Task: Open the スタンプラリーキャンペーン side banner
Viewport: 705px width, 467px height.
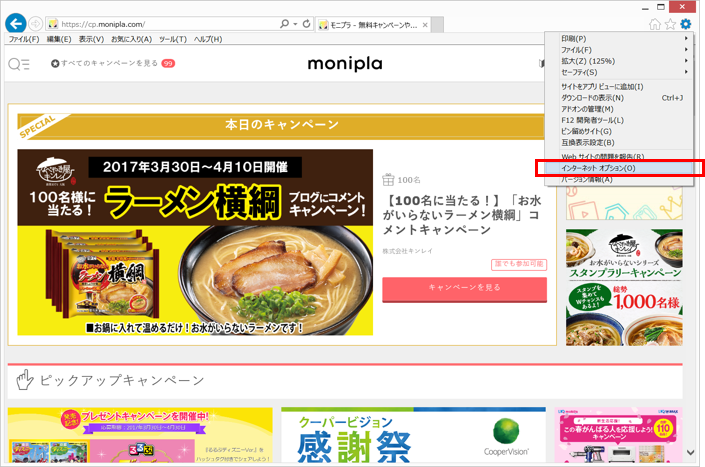Action: (x=624, y=287)
